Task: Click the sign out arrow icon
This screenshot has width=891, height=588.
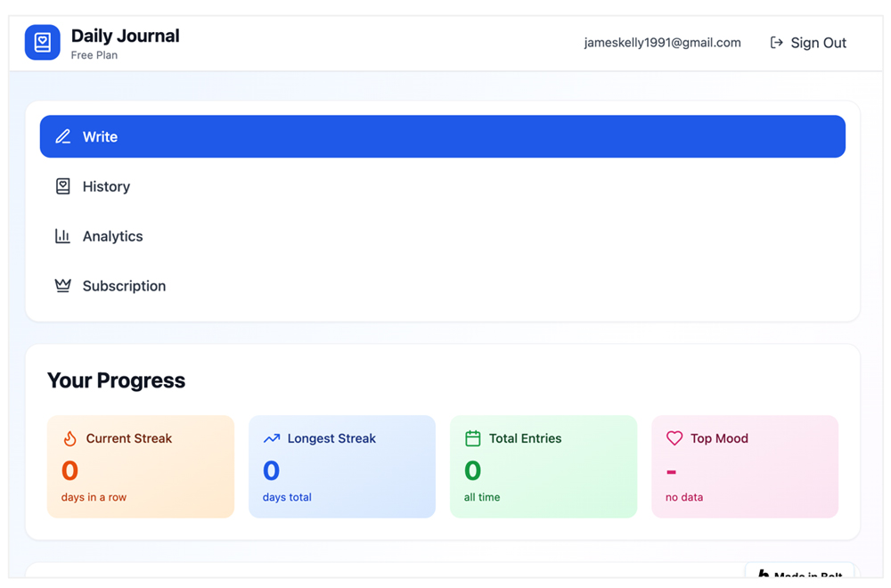Action: point(776,43)
